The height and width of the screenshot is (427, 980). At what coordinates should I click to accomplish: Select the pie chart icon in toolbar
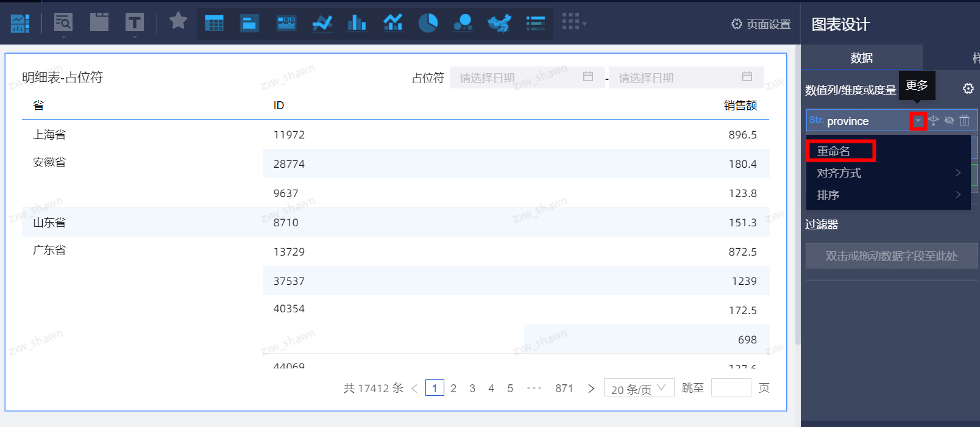[428, 23]
